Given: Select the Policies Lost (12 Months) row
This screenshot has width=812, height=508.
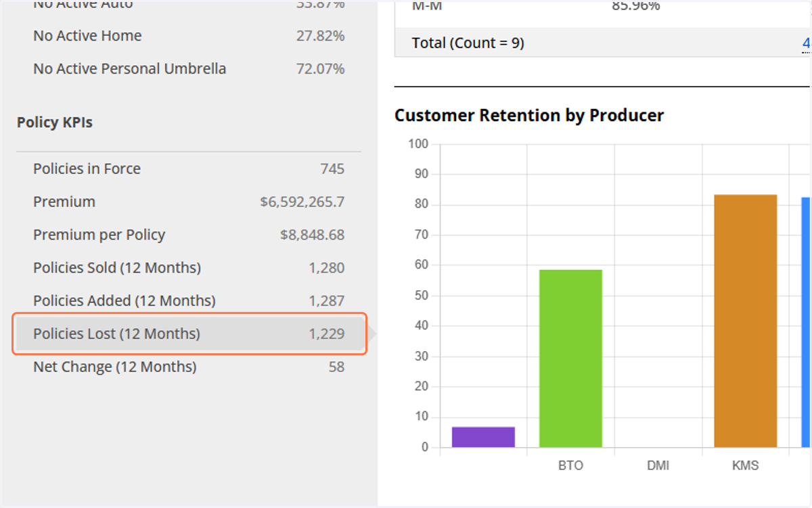Looking at the screenshot, I should (189, 333).
